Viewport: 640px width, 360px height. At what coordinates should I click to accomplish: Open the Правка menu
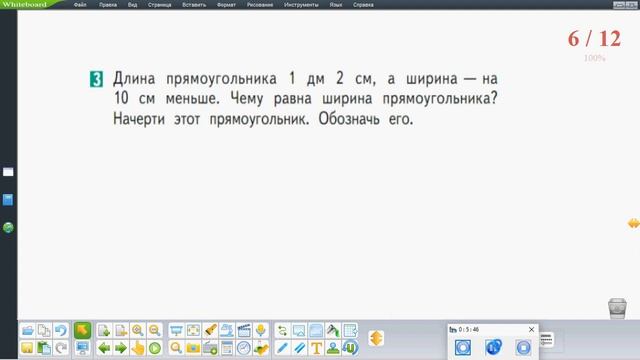(x=108, y=5)
